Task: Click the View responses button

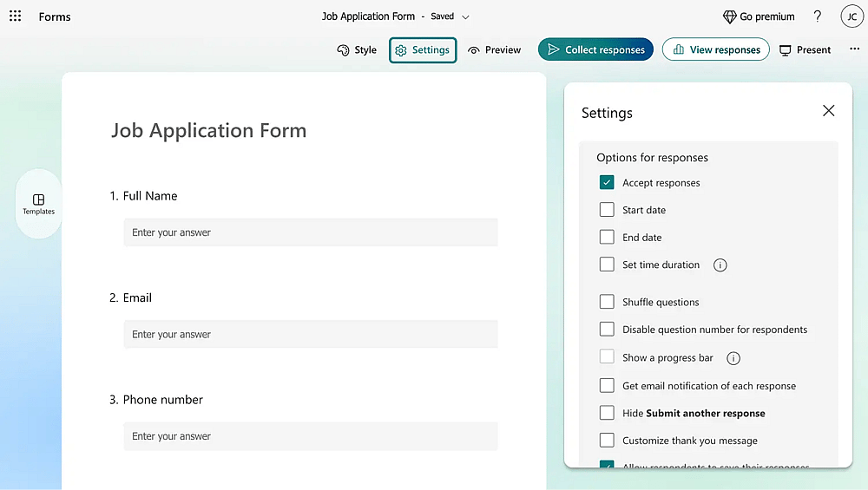Action: (x=716, y=49)
